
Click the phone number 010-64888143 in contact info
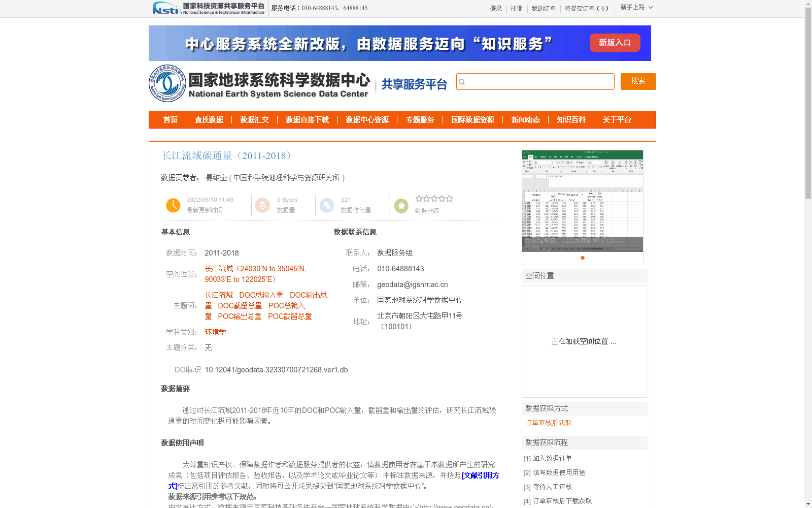pos(400,269)
